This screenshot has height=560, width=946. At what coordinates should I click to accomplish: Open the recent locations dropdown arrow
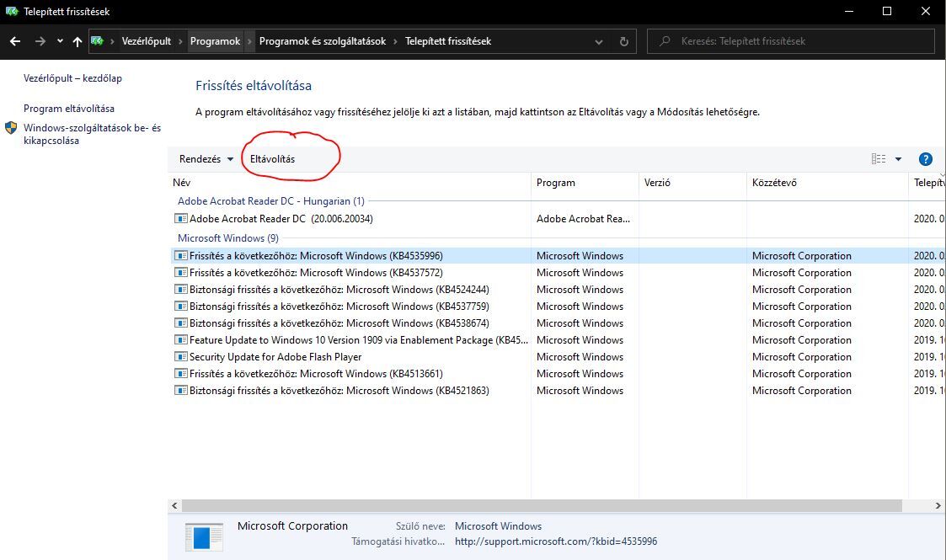click(x=60, y=41)
